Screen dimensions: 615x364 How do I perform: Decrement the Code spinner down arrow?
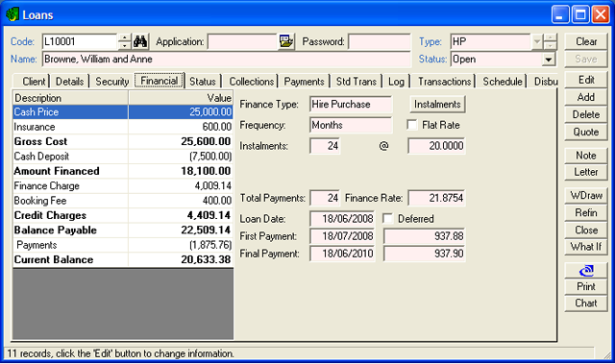pos(124,45)
